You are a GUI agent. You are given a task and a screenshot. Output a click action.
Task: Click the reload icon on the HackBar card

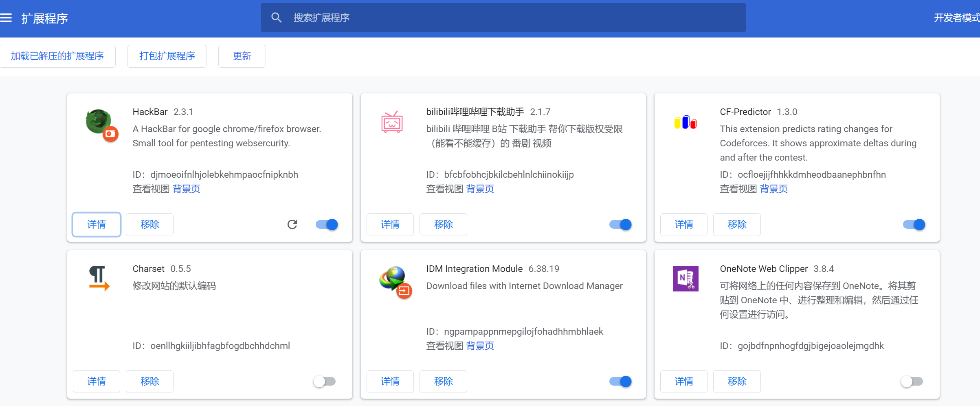point(292,224)
